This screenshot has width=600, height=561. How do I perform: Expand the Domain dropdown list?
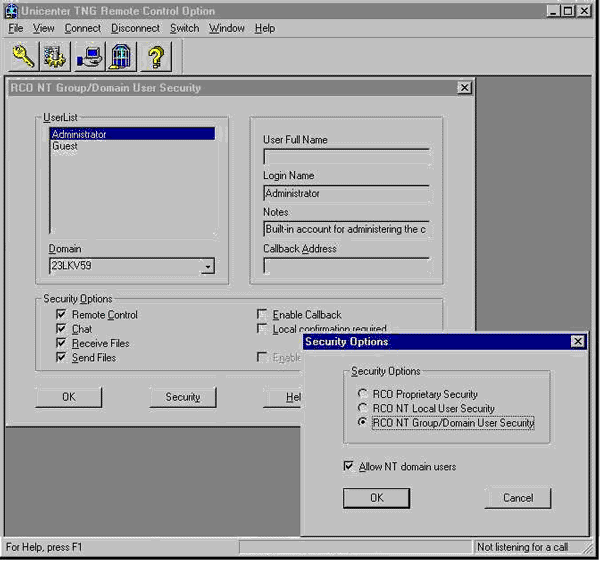click(x=206, y=267)
